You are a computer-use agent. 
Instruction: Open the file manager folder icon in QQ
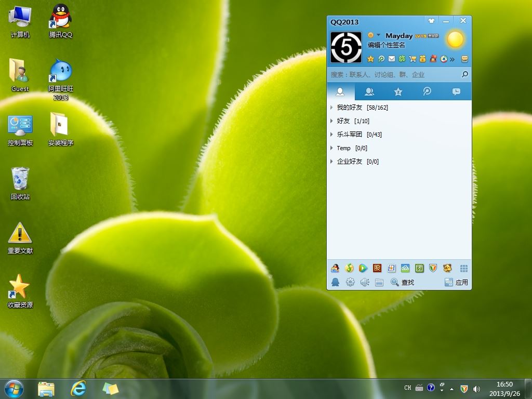(x=379, y=282)
